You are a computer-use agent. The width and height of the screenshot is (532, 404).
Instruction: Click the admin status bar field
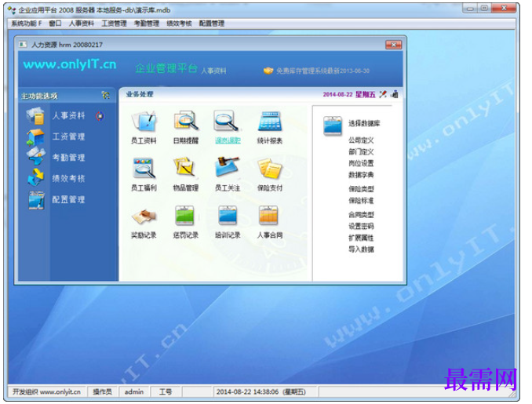134,391
